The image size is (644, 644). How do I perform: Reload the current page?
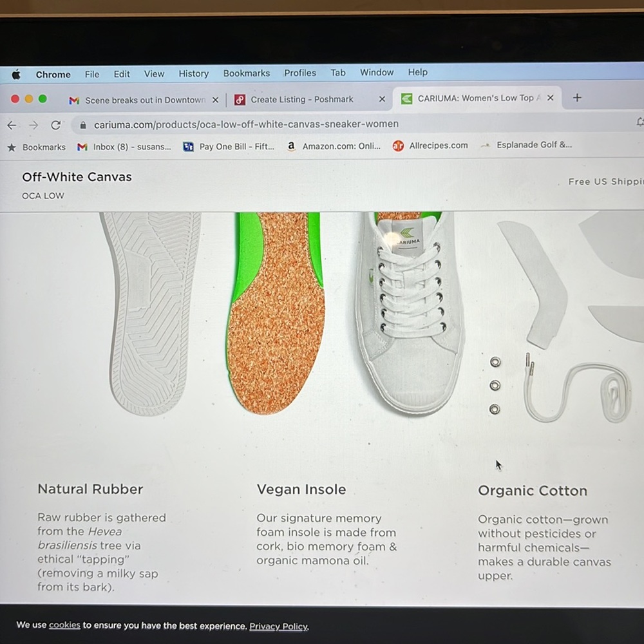tap(56, 125)
